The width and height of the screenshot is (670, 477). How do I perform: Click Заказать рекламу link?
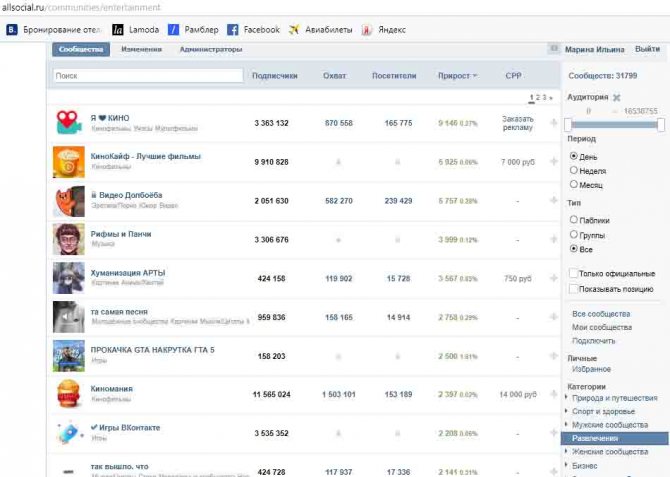(517, 123)
